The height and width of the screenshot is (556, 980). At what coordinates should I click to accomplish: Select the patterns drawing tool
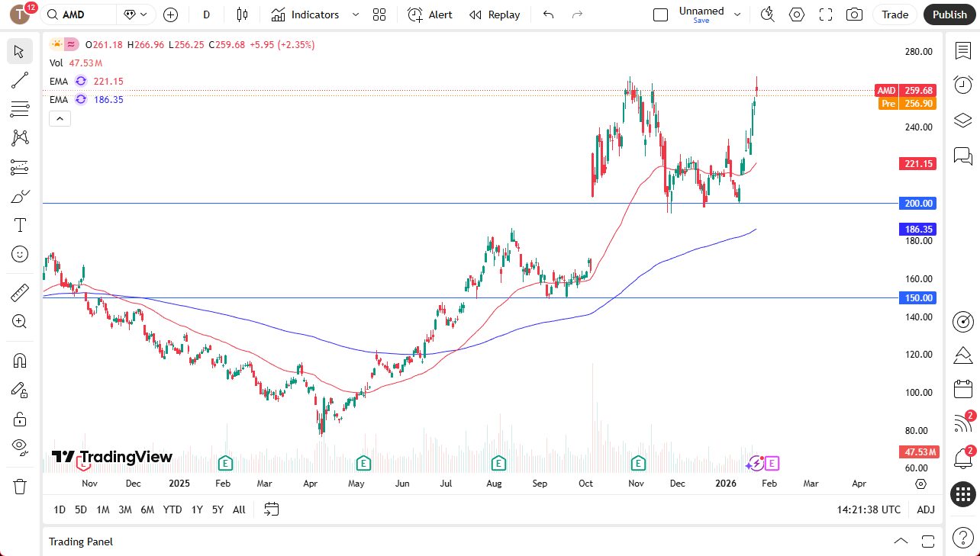(20, 138)
